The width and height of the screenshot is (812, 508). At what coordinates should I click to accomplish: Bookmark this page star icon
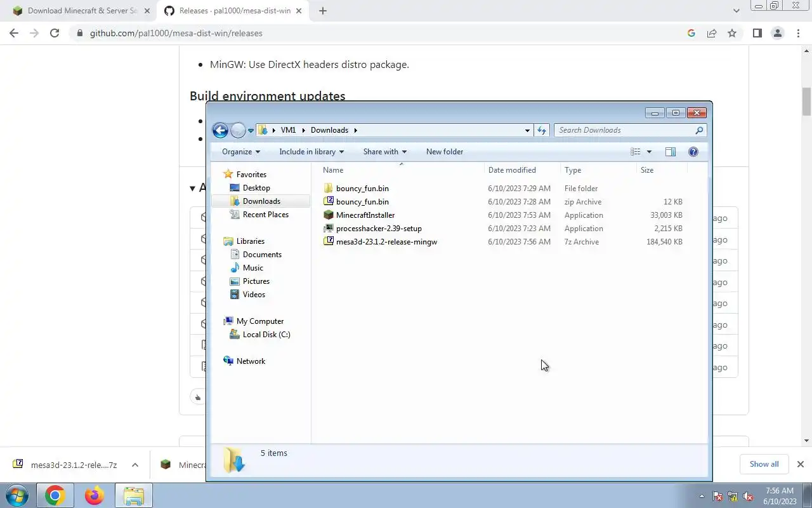(732, 33)
